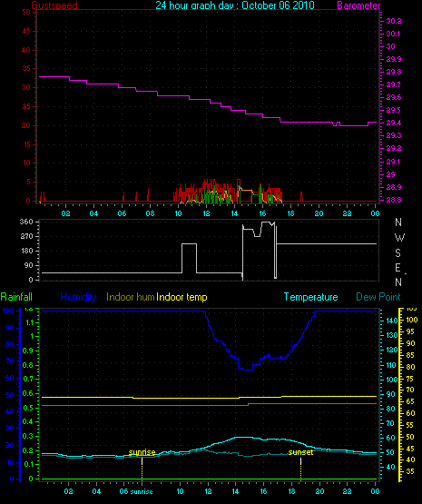This screenshot has height=504, width=422.
Task: Click the 0.5 value on rainfall scale
Action: click(x=28, y=408)
